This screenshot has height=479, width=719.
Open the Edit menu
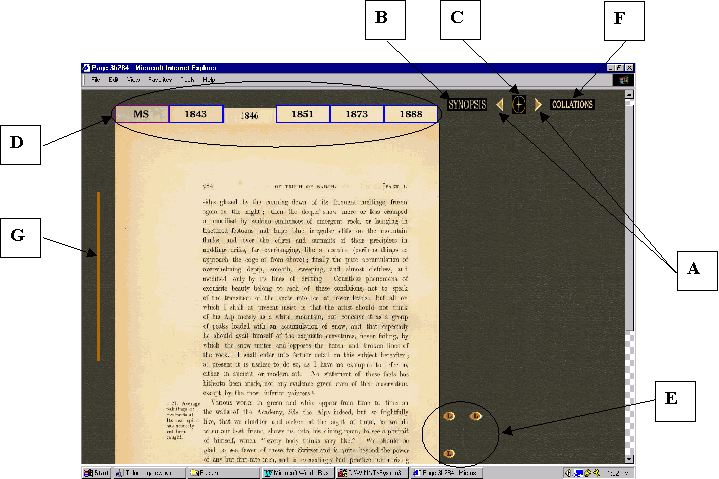point(113,80)
